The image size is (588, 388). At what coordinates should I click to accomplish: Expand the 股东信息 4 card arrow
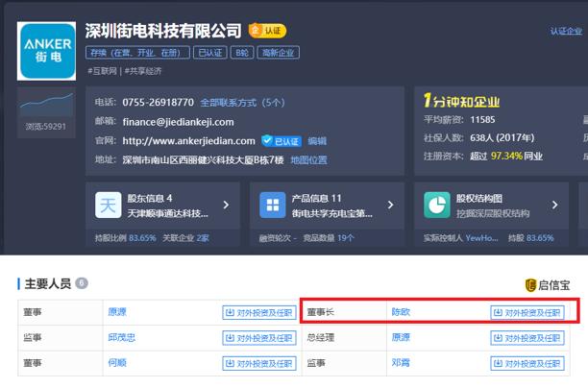[226, 206]
